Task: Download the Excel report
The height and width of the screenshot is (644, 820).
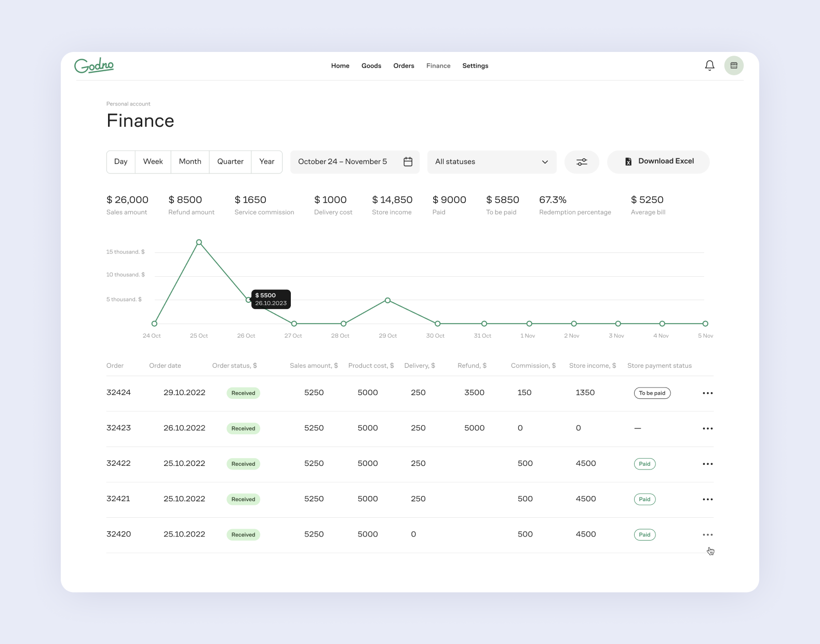Action: click(x=658, y=162)
